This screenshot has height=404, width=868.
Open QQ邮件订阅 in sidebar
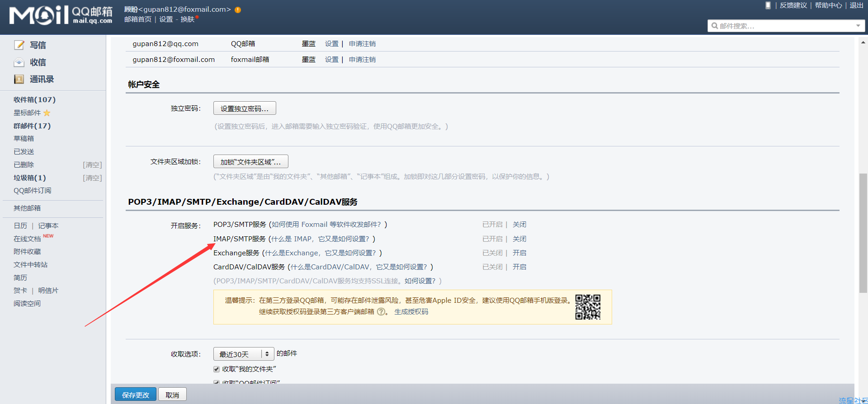(x=33, y=191)
